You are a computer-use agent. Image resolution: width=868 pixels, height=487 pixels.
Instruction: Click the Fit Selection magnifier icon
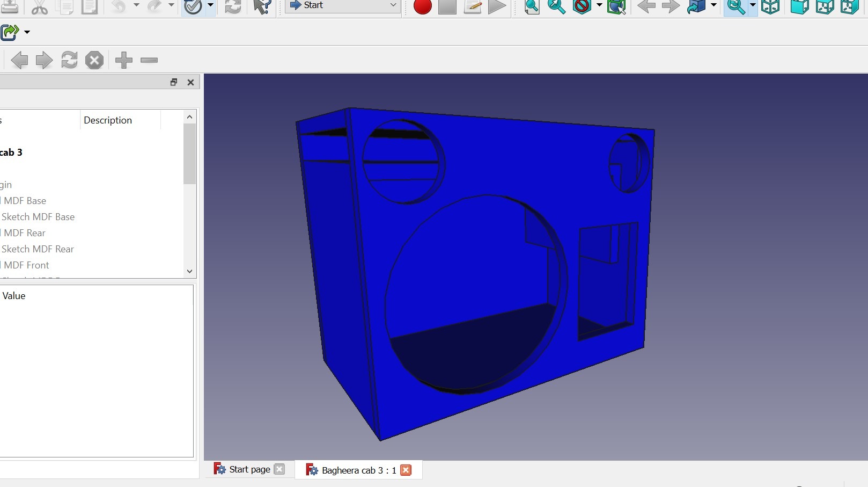(x=556, y=6)
